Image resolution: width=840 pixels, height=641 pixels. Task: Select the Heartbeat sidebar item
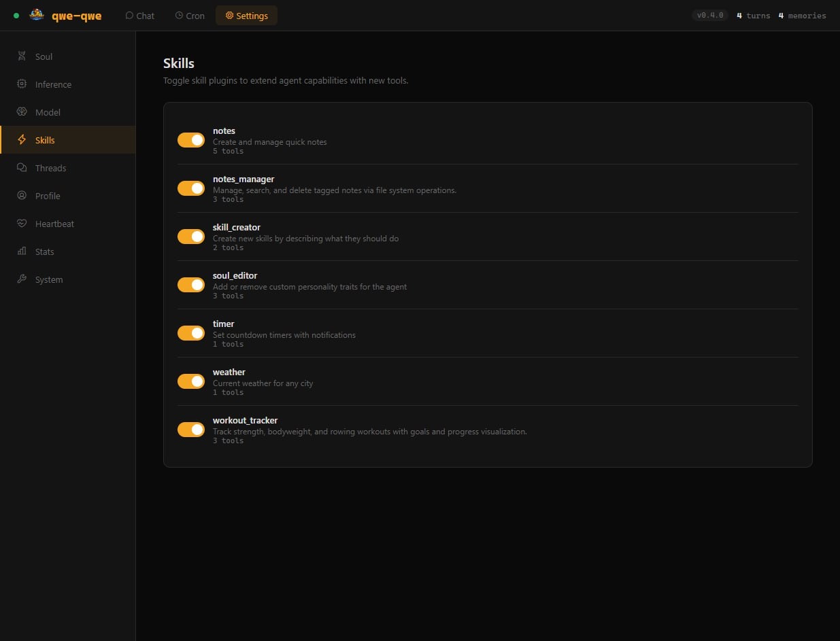53,224
